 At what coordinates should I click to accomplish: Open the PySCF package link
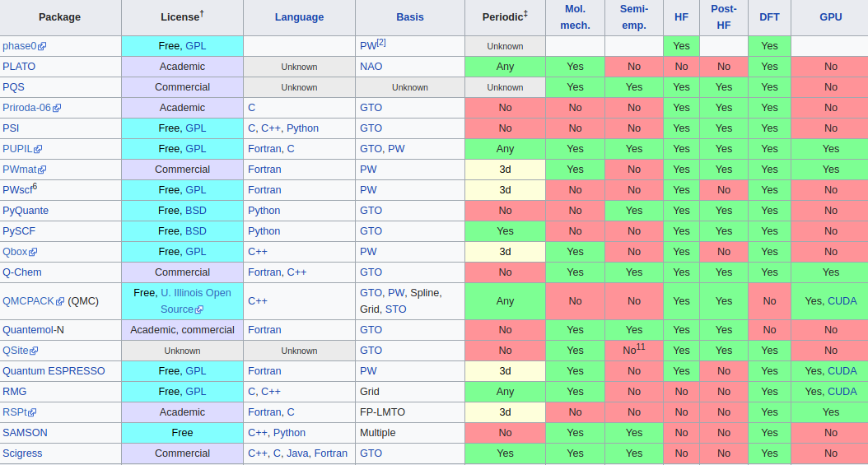pyautogui.click(x=19, y=231)
